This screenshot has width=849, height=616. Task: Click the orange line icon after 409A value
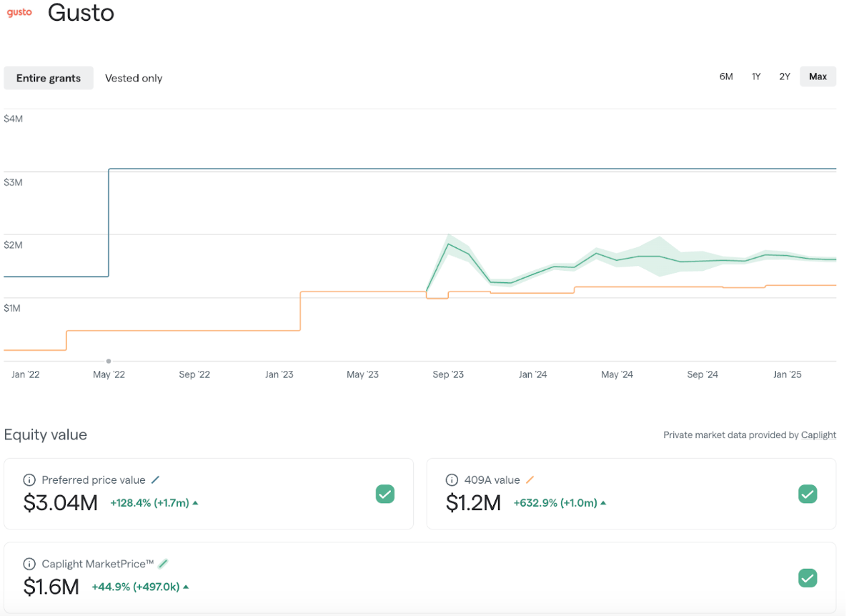[x=530, y=480]
